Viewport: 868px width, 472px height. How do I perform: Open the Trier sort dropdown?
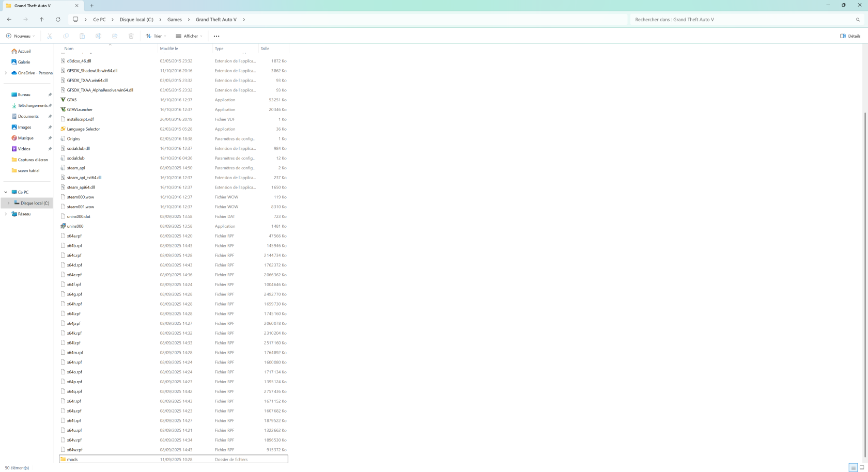(x=156, y=36)
